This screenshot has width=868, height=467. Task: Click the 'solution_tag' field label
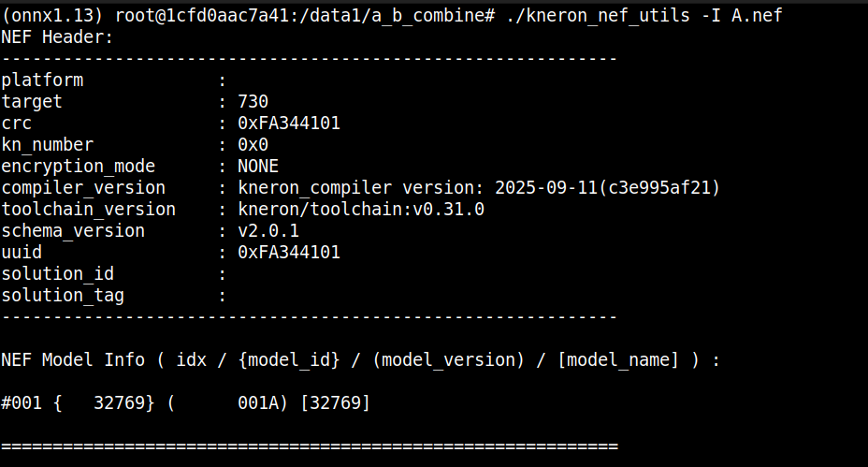coord(63,296)
